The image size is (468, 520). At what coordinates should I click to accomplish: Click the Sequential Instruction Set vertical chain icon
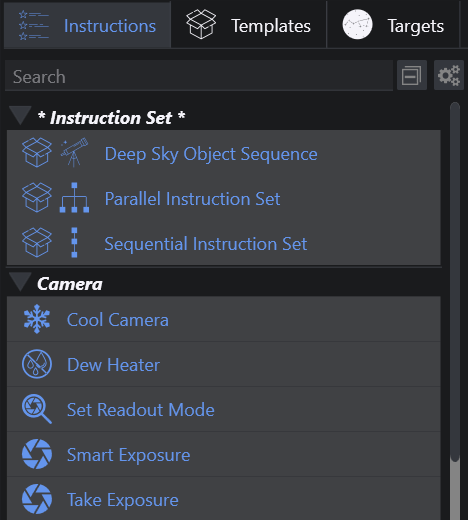74,242
